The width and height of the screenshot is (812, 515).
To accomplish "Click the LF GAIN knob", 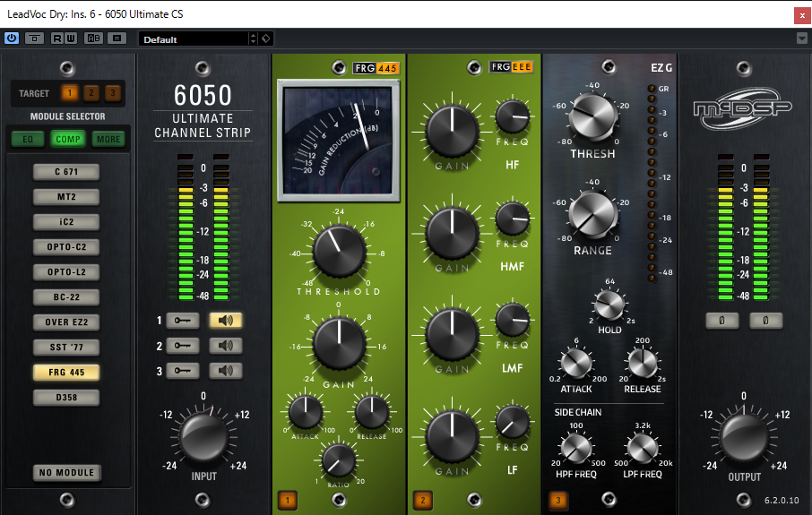I will (x=452, y=437).
